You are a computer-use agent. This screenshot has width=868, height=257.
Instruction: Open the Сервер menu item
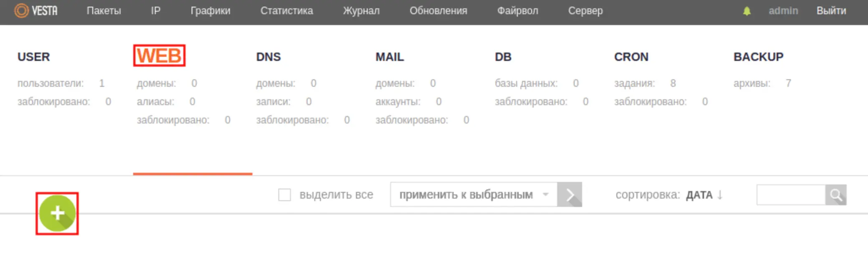click(x=585, y=11)
